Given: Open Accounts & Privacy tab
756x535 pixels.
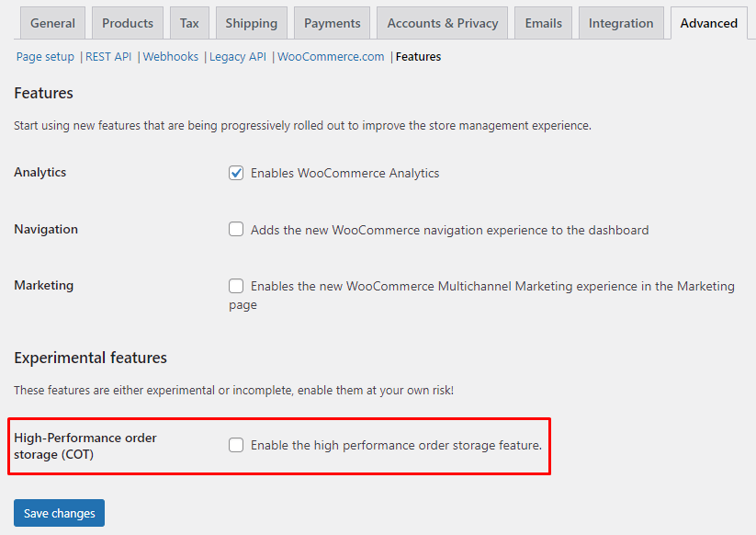Looking at the screenshot, I should (443, 23).
